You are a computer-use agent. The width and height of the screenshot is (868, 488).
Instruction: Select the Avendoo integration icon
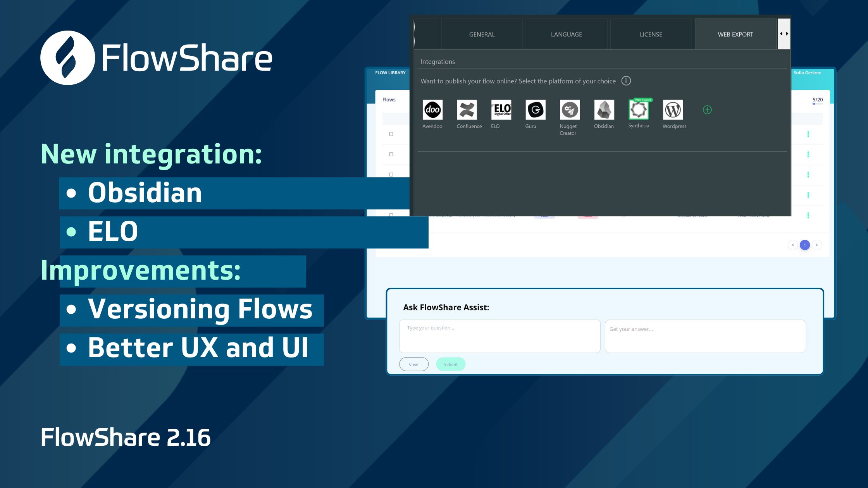(432, 110)
